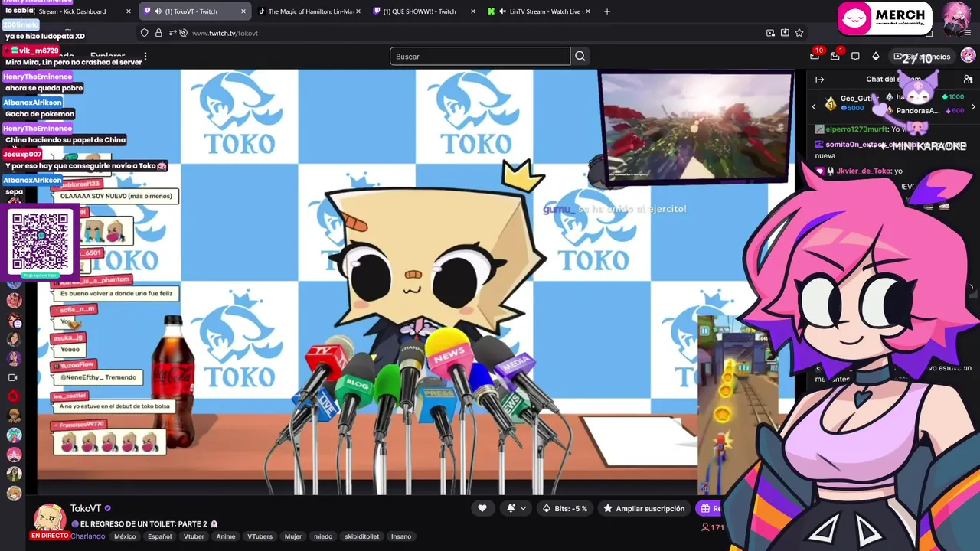Open the Bits -5 % offer

click(565, 508)
